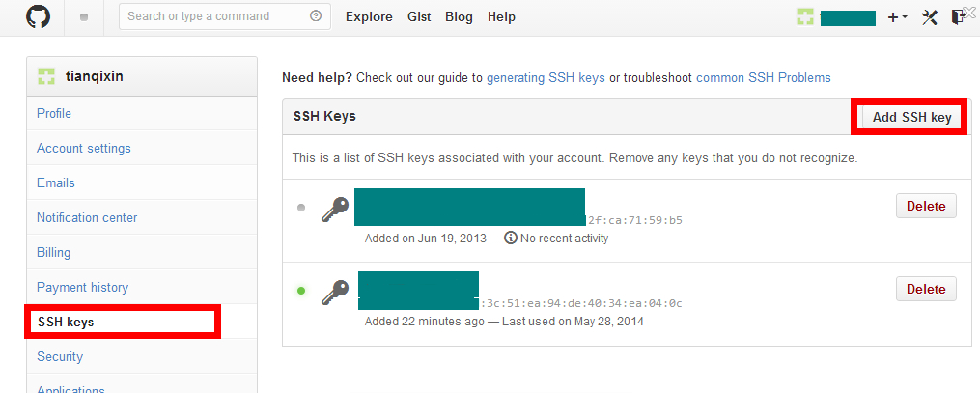Click the sign out icon
The width and height of the screenshot is (980, 393).
tap(958, 16)
